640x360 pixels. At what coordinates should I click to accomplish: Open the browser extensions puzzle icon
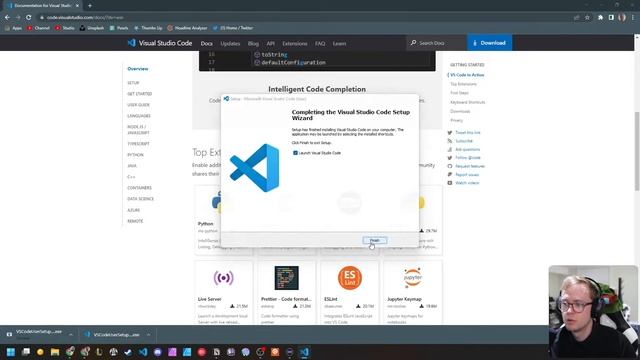tap(600, 18)
